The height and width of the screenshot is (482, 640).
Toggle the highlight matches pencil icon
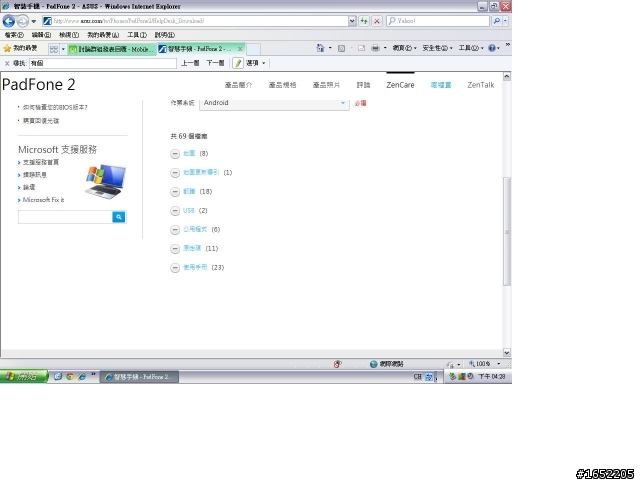[238, 63]
